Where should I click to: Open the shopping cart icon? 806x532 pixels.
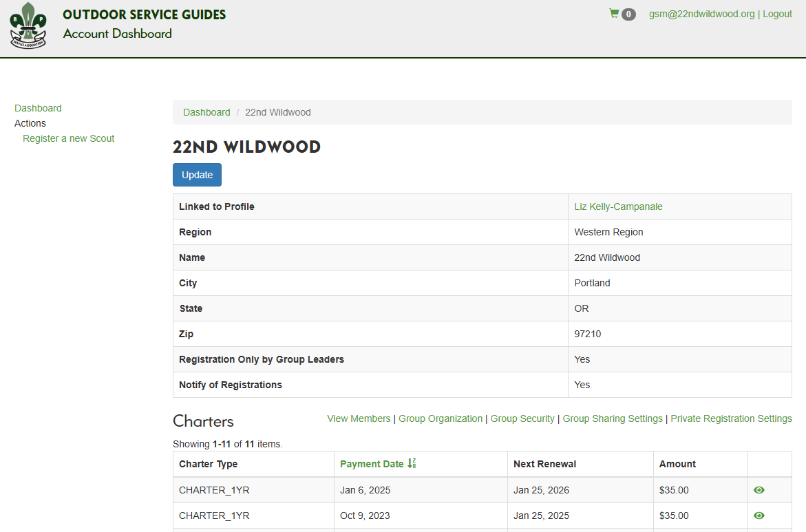(614, 14)
